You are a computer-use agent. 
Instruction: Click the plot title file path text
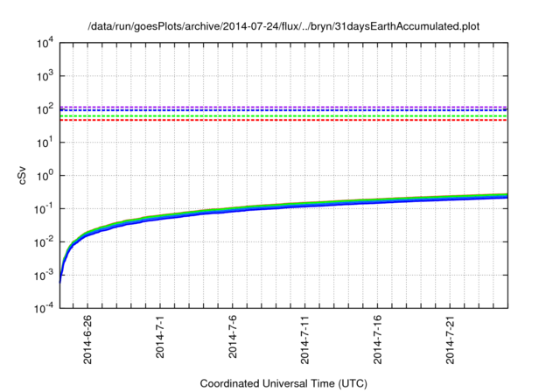pyautogui.click(x=283, y=27)
